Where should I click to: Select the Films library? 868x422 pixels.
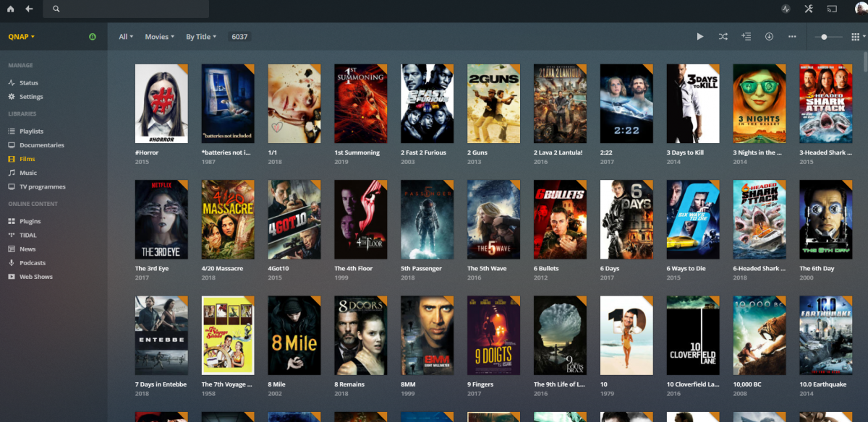[27, 158]
